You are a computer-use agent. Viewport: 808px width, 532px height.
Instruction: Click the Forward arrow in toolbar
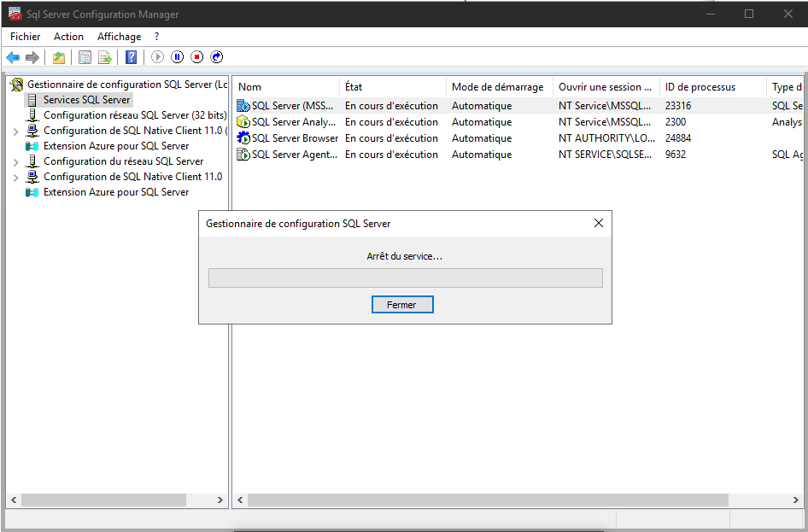[x=32, y=57]
